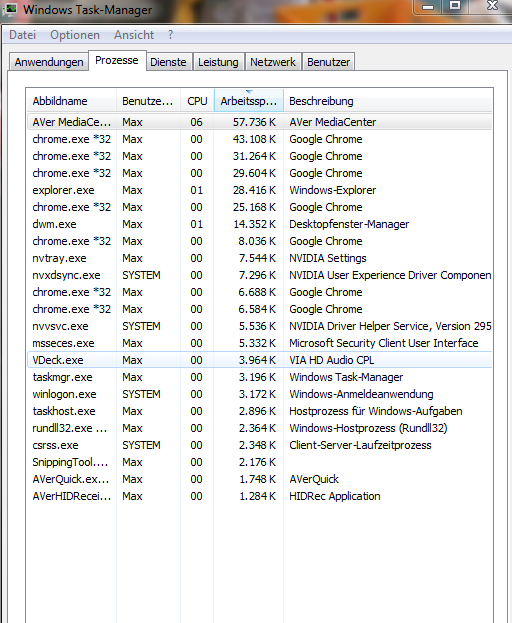512x623 pixels.
Task: Select the explorer.exe process
Action: tap(260, 190)
